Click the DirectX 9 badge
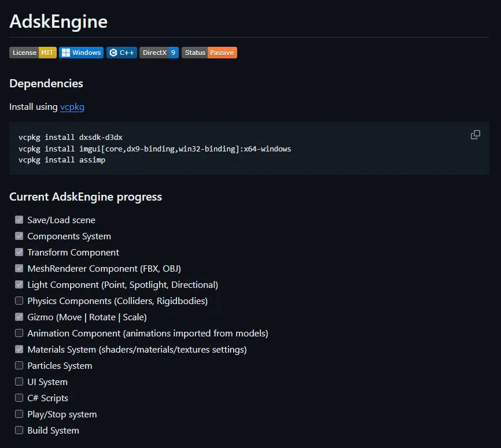The image size is (501, 448). pyautogui.click(x=159, y=53)
